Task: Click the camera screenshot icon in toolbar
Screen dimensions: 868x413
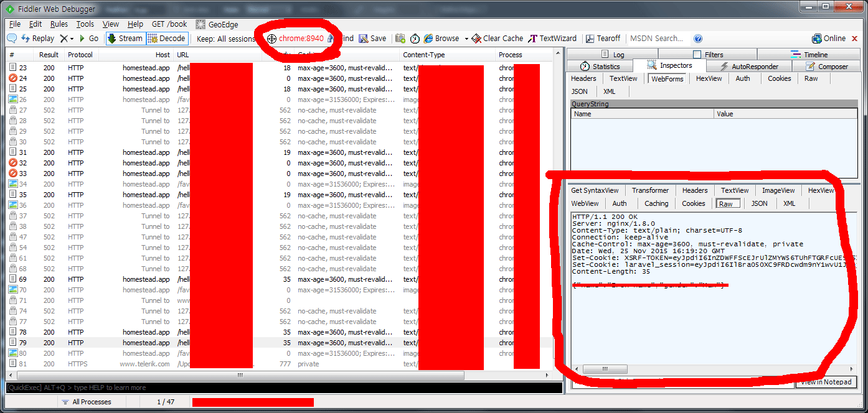Action: point(400,39)
